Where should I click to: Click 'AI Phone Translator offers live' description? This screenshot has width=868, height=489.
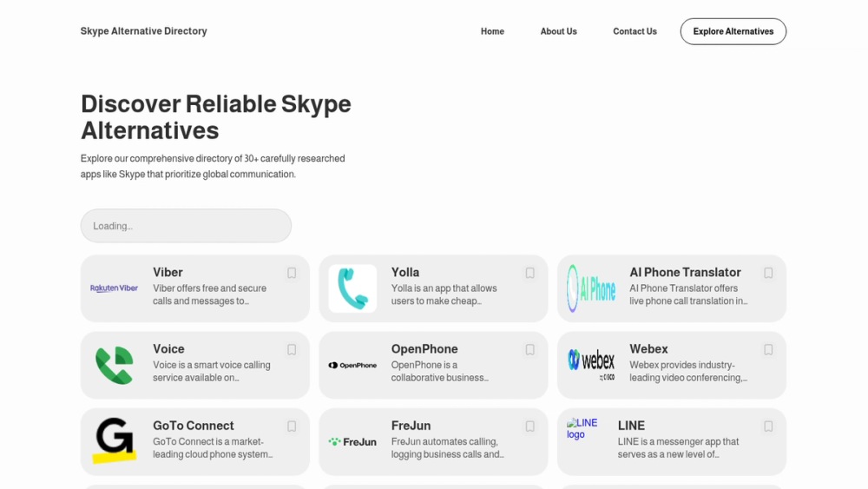point(688,294)
